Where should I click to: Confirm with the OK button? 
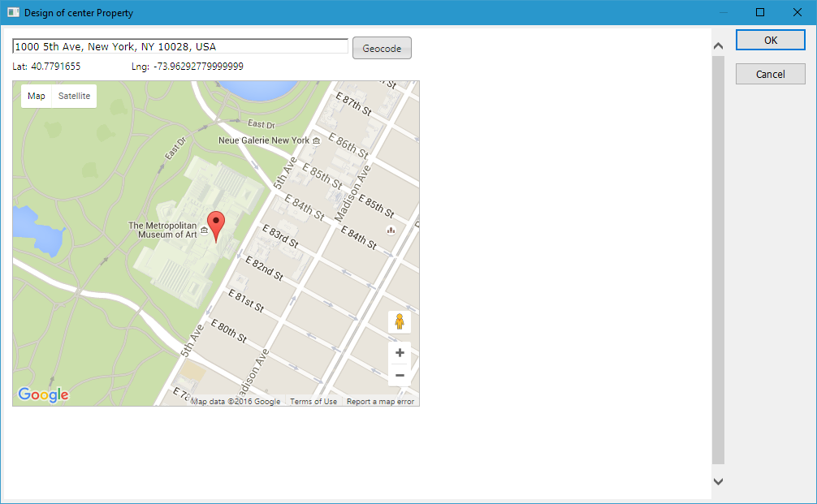coord(771,40)
